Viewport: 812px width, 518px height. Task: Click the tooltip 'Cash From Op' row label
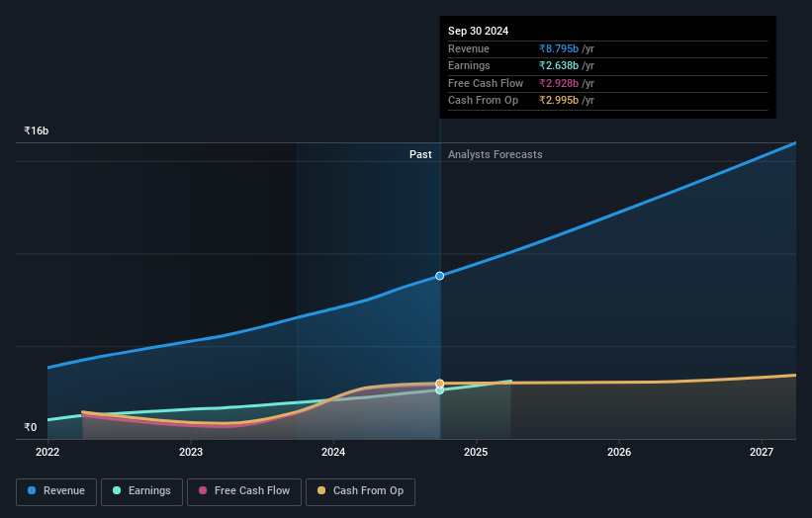(483, 101)
